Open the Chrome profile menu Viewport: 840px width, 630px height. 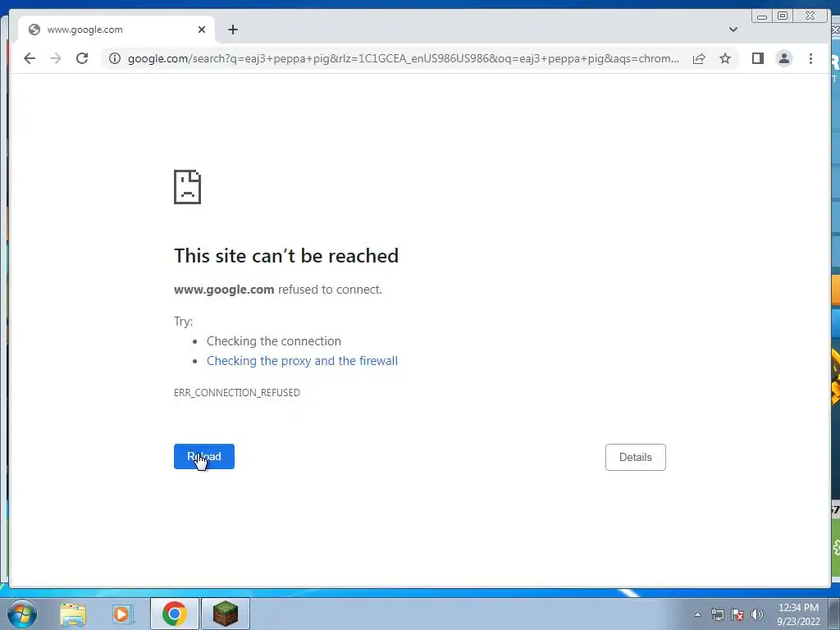(783, 58)
